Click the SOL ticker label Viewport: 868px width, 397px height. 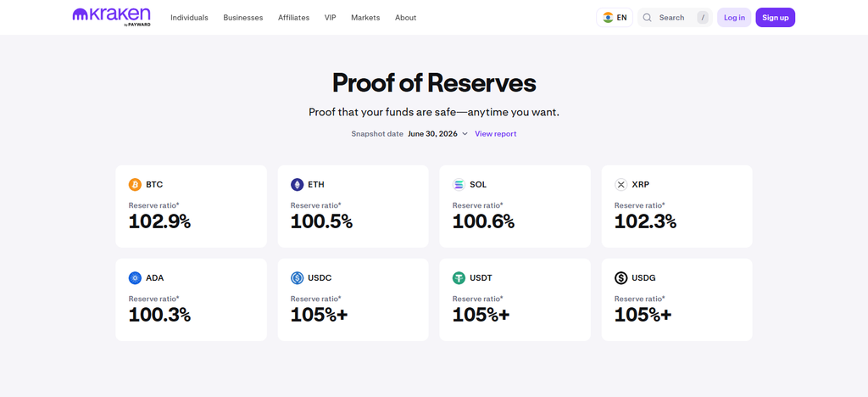click(x=478, y=184)
